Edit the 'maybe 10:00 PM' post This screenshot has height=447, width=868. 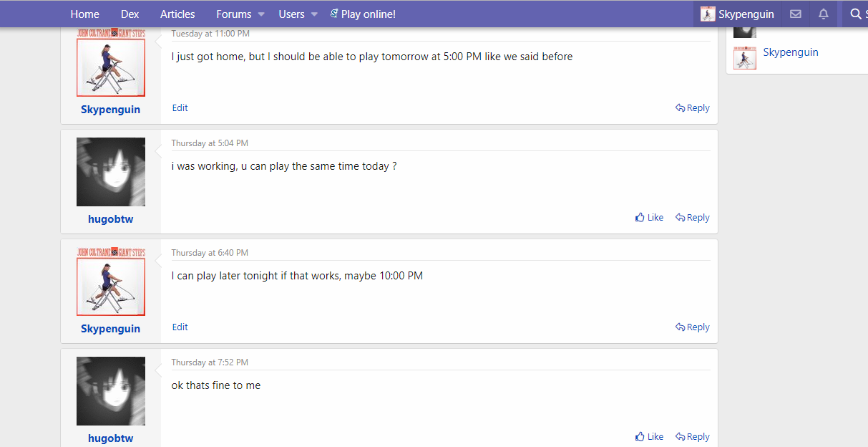coord(180,327)
